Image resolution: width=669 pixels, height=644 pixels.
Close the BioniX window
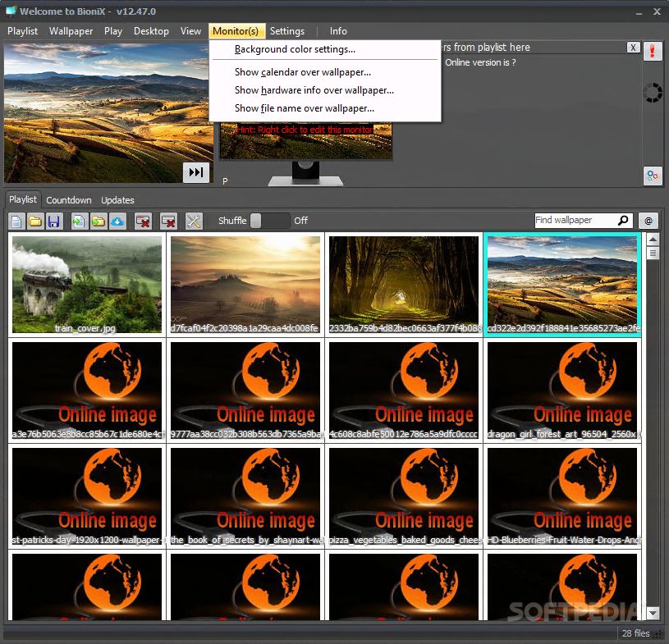(x=657, y=12)
